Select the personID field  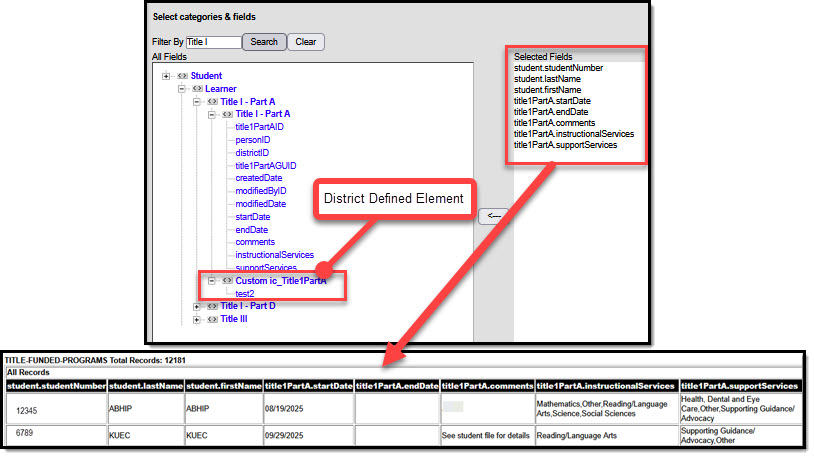(x=253, y=140)
